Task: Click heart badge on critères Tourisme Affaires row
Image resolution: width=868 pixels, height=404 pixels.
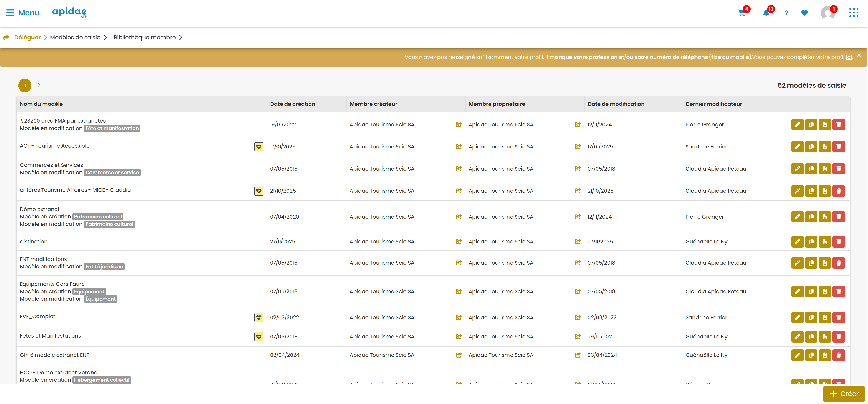Action: [x=259, y=191]
